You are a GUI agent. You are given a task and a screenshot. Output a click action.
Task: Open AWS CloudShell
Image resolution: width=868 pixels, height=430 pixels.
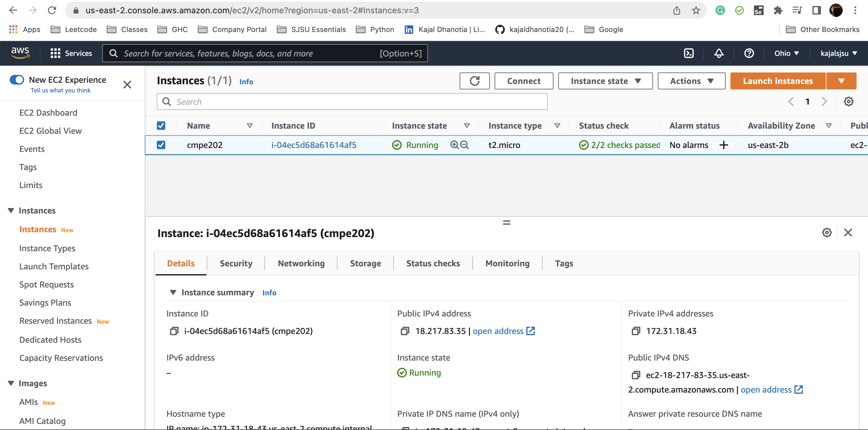[689, 53]
